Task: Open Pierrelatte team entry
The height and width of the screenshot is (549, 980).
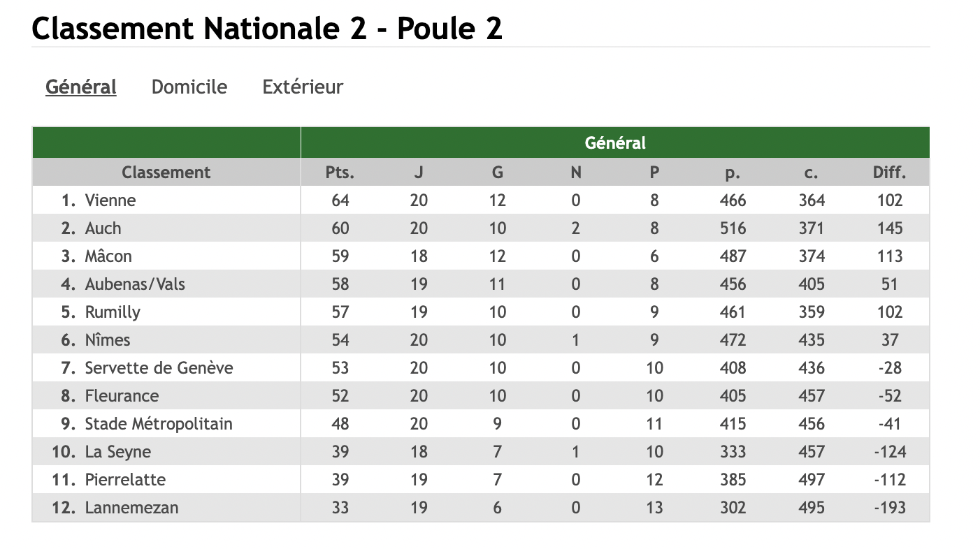Action: click(x=125, y=480)
